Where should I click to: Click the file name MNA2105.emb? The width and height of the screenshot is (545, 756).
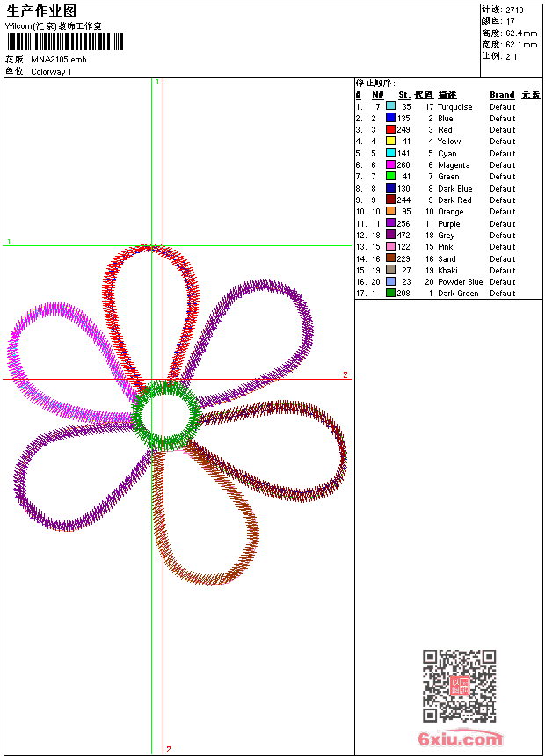pyautogui.click(x=59, y=60)
